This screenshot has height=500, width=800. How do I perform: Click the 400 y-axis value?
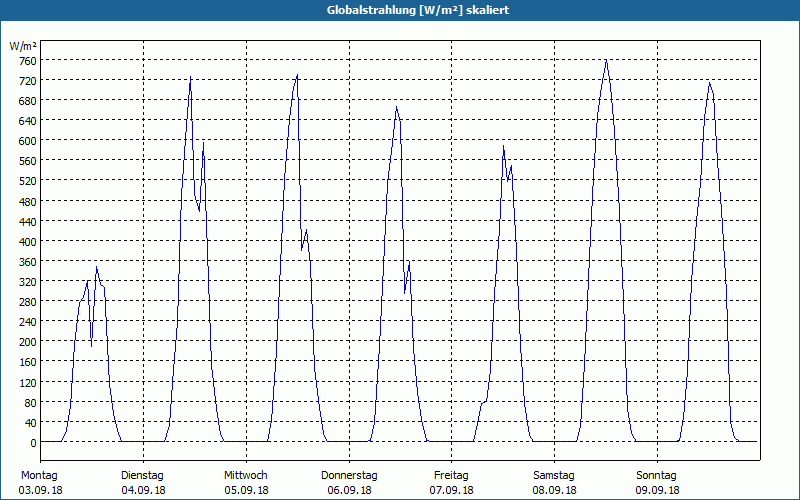pos(27,242)
